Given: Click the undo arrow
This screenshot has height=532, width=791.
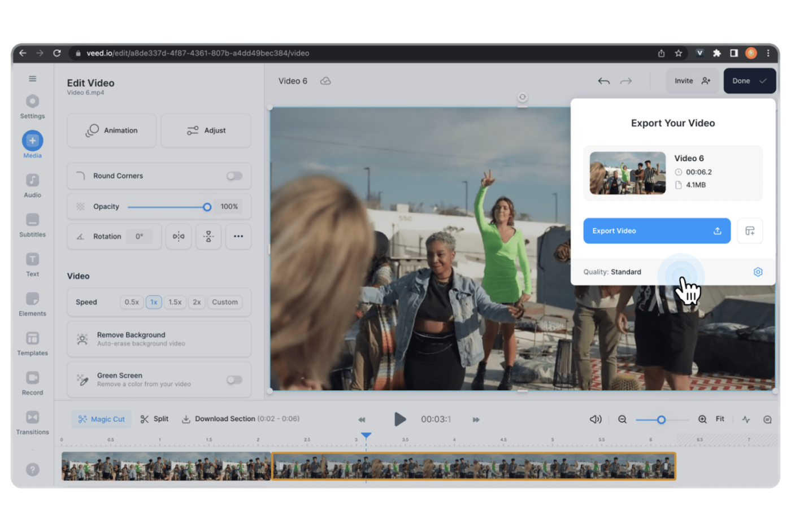Looking at the screenshot, I should coord(603,81).
